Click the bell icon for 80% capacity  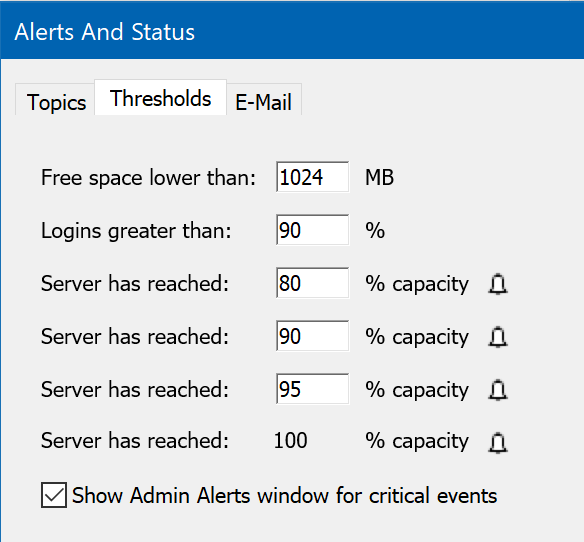[x=498, y=285]
